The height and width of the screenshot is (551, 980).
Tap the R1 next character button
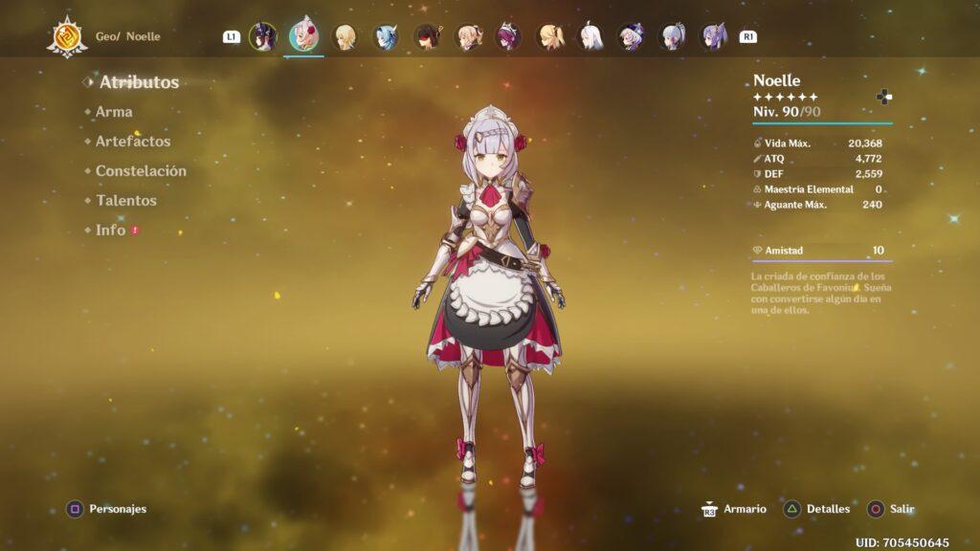747,37
